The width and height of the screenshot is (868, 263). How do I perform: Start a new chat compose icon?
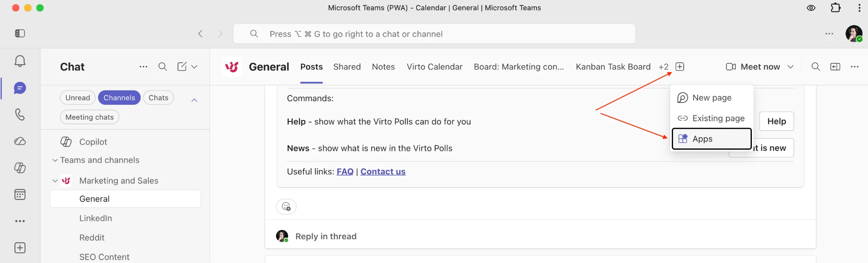click(x=182, y=67)
